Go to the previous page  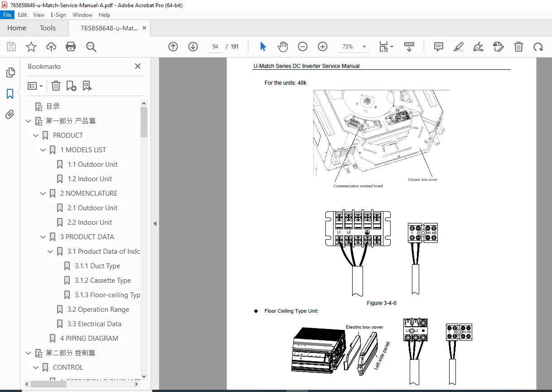(173, 47)
